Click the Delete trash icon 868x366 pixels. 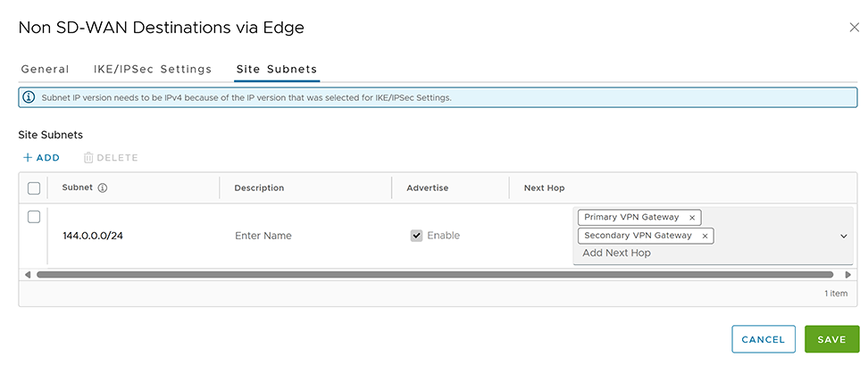(x=88, y=158)
